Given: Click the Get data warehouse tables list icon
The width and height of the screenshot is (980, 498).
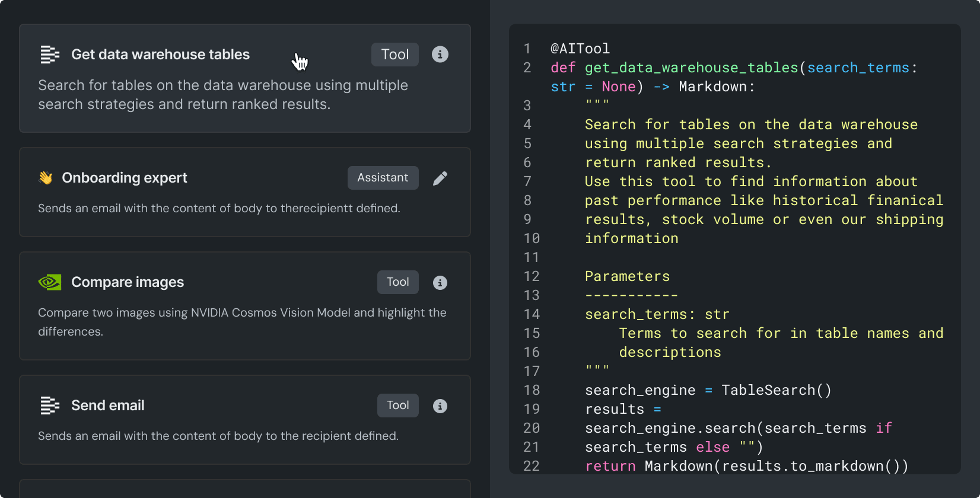Looking at the screenshot, I should pyautogui.click(x=50, y=55).
